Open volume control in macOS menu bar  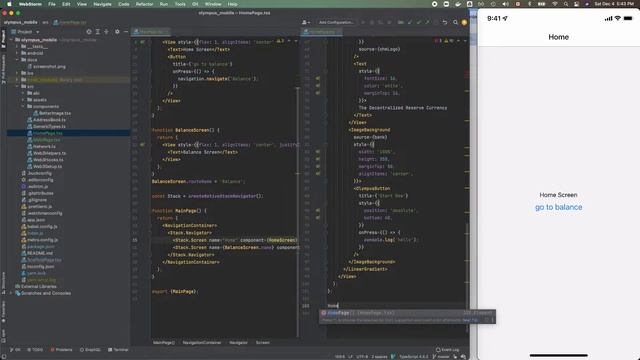tap(506, 4)
